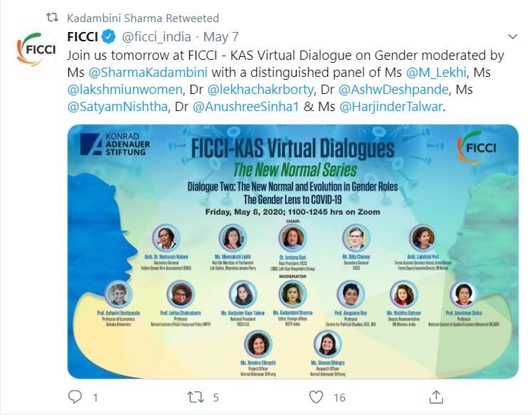Retweet this FICCI post
This screenshot has height=415, width=532.
point(196,397)
